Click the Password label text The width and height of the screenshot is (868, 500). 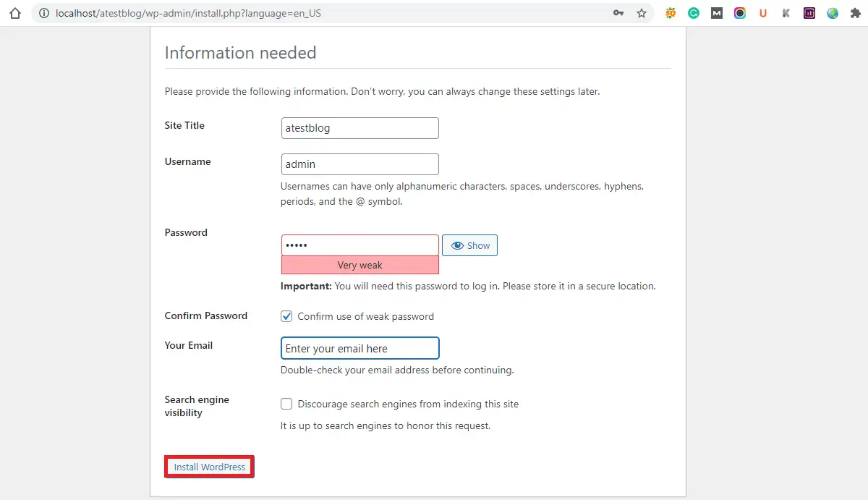[x=186, y=232]
